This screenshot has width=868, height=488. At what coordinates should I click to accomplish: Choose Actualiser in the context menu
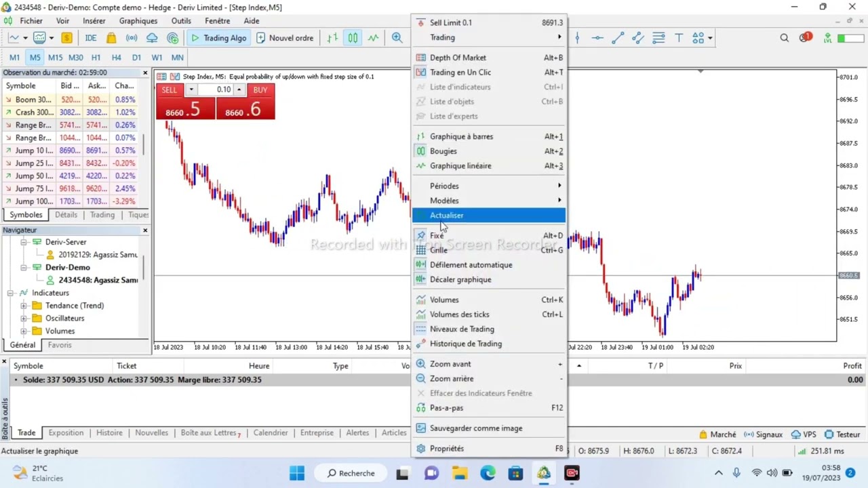click(488, 216)
